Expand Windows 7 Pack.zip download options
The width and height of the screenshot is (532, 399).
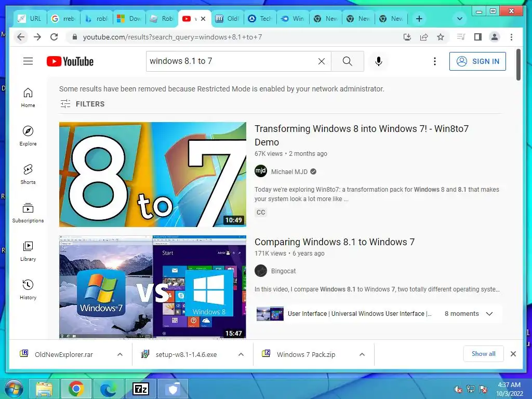(x=362, y=354)
